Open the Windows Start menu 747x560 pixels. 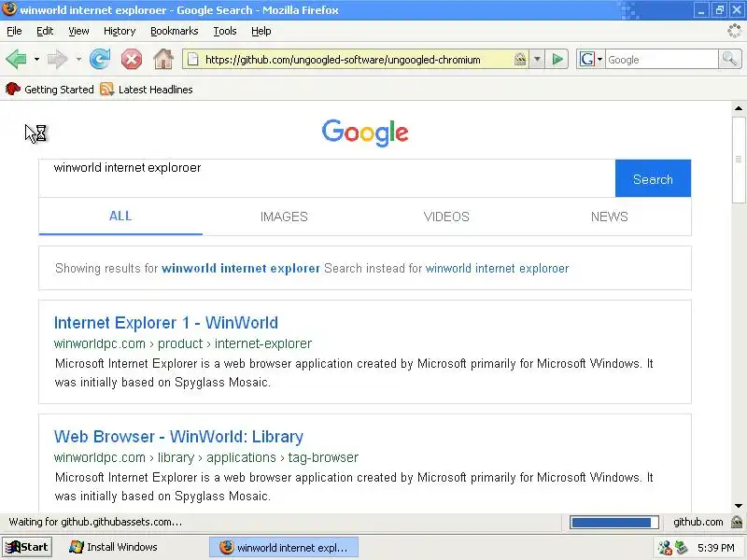point(27,547)
